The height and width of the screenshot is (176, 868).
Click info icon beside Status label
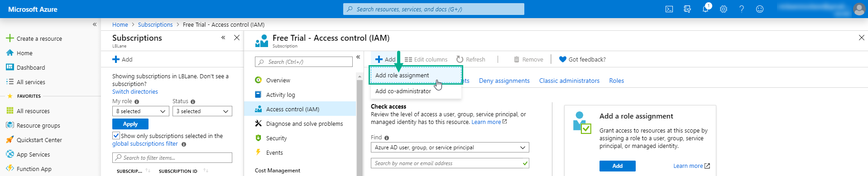click(193, 102)
